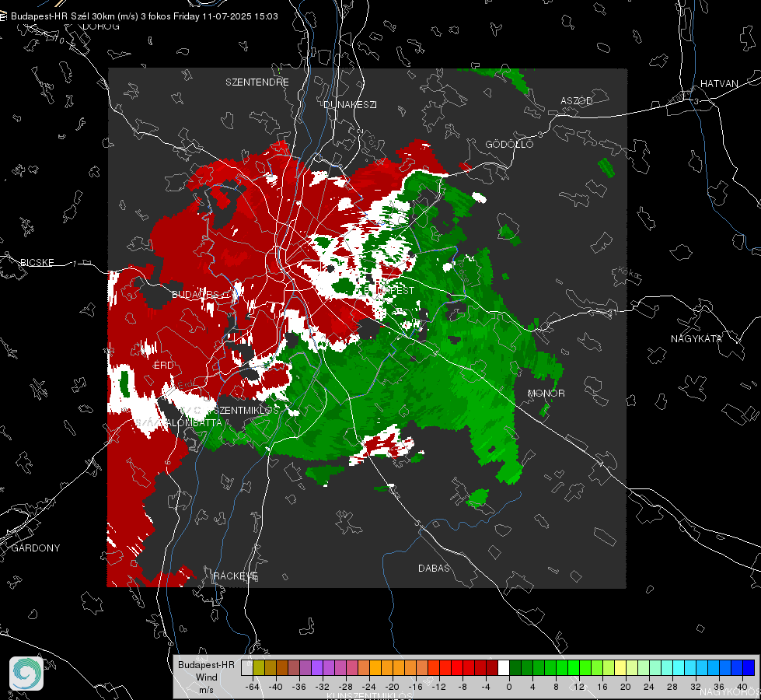The width and height of the screenshot is (761, 700).
Task: Click the 28 legend value
Action: click(672, 687)
